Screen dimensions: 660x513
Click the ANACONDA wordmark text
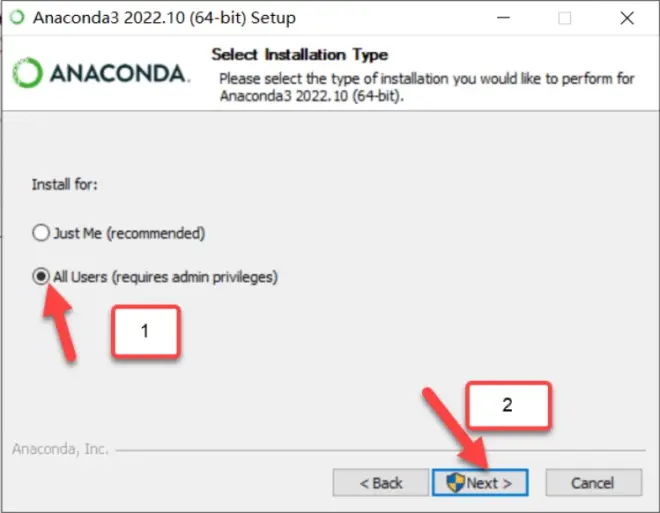pyautogui.click(x=120, y=74)
